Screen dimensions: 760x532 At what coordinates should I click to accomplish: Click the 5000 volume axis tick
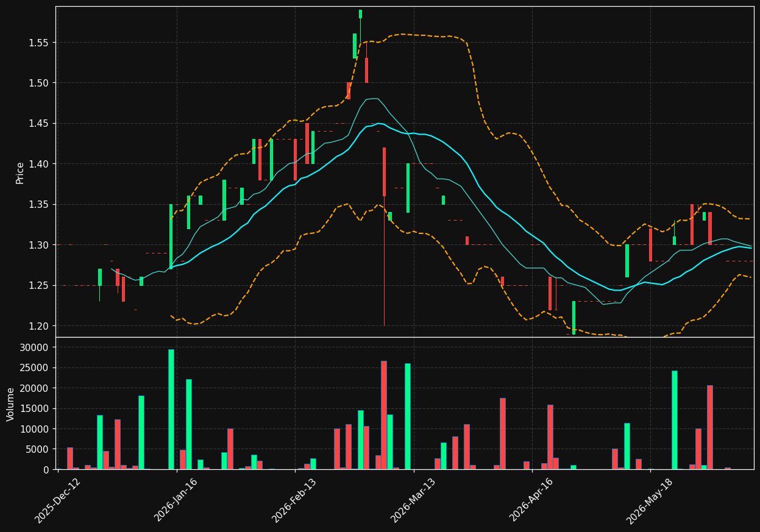(x=38, y=450)
